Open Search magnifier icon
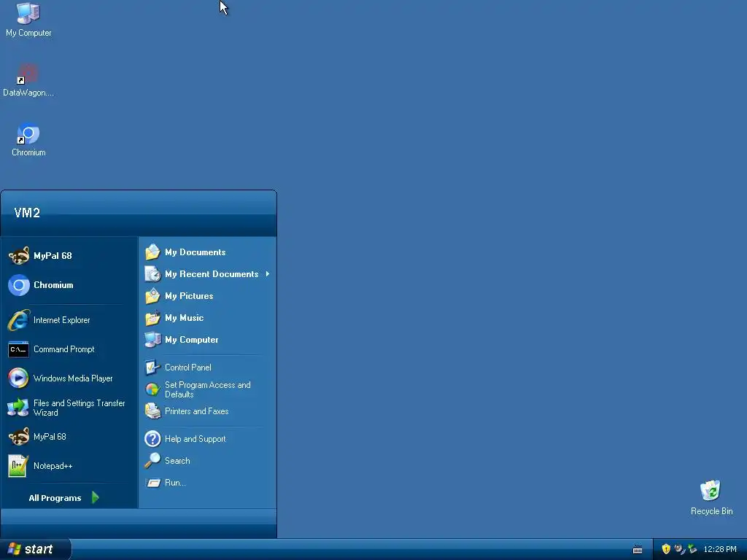The width and height of the screenshot is (747, 560). [152, 461]
